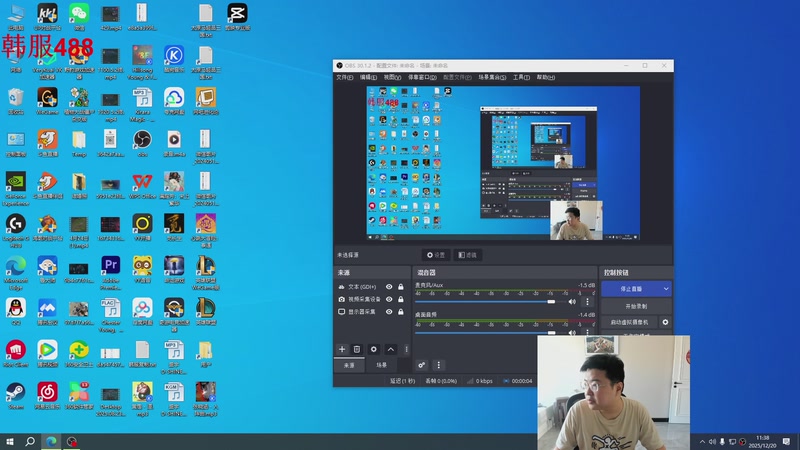Open taskbar clock and date
Image resolution: width=800 pixels, height=450 pixels.
pos(762,441)
